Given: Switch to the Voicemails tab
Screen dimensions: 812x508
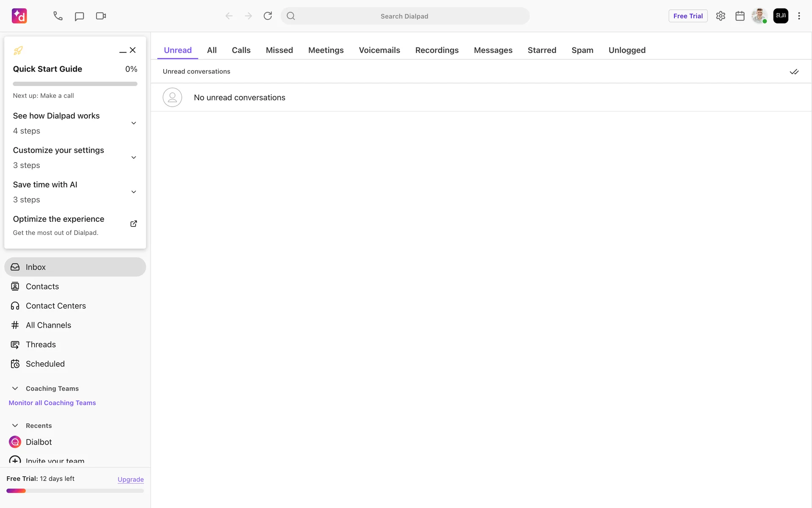Looking at the screenshot, I should 379,50.
